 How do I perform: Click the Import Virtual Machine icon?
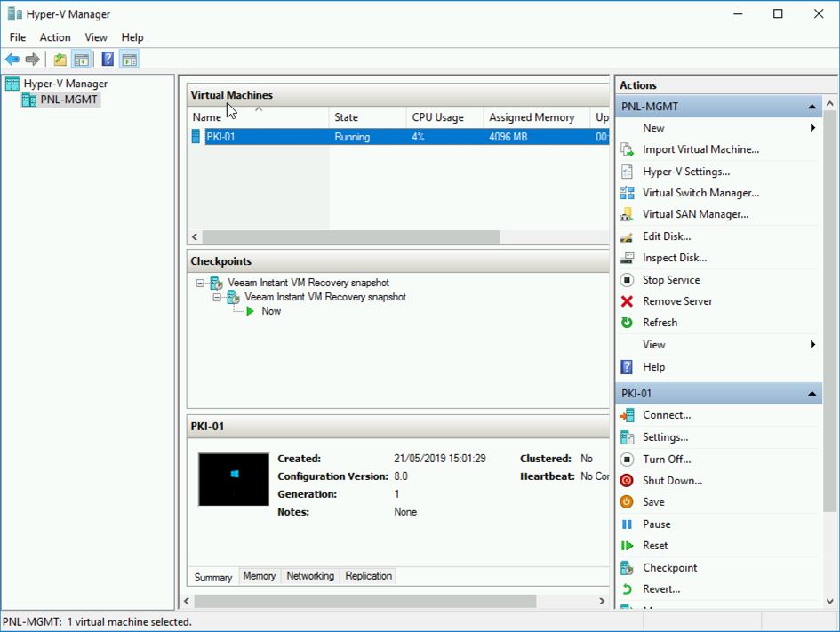[x=627, y=149]
